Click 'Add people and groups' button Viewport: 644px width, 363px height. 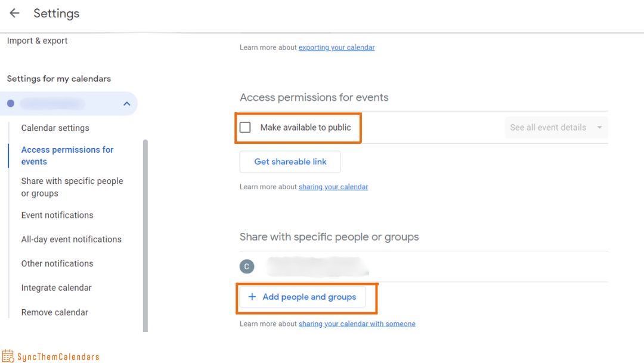pos(302,297)
